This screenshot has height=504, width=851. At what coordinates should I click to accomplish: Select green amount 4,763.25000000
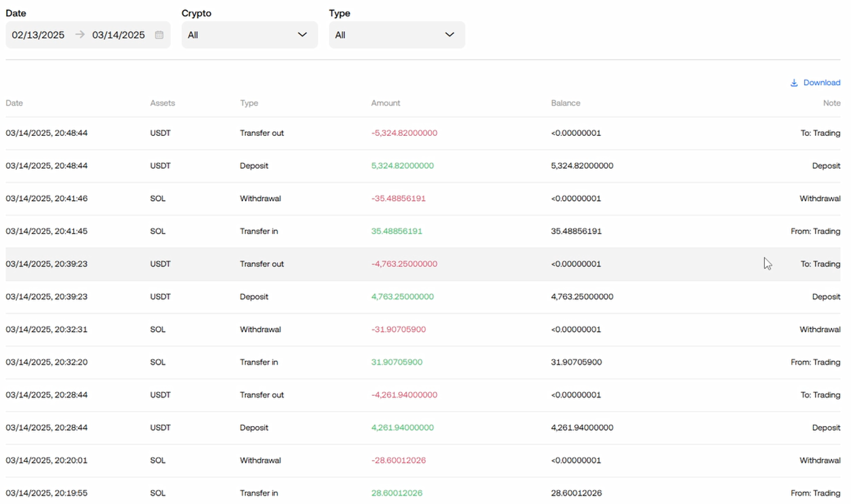[402, 296]
